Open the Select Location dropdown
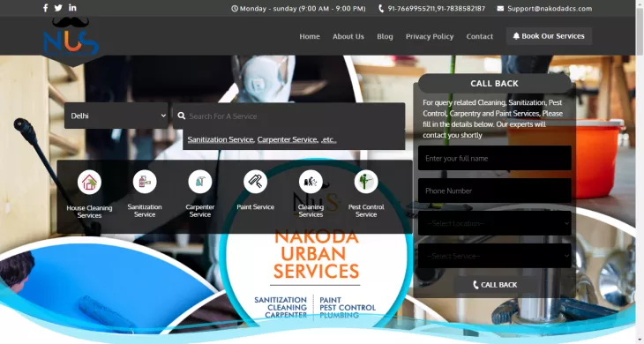 (x=495, y=223)
